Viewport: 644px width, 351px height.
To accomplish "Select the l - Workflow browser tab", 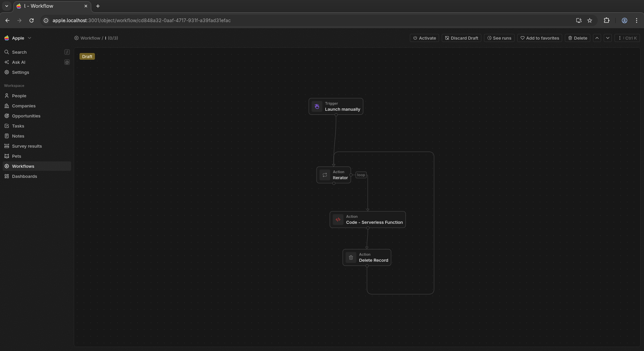I will click(52, 6).
